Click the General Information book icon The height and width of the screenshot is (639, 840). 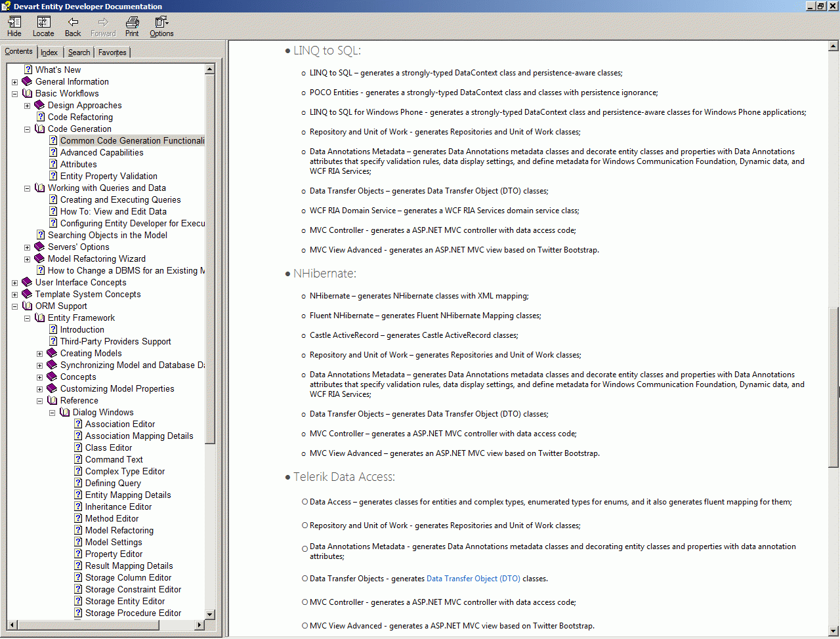click(27, 81)
